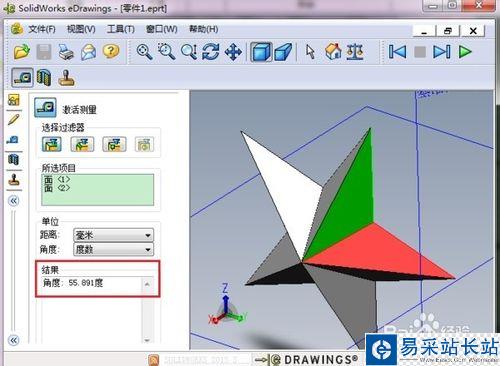Click the Stamp tool in toolbar
500x366 pixels.
(x=66, y=77)
